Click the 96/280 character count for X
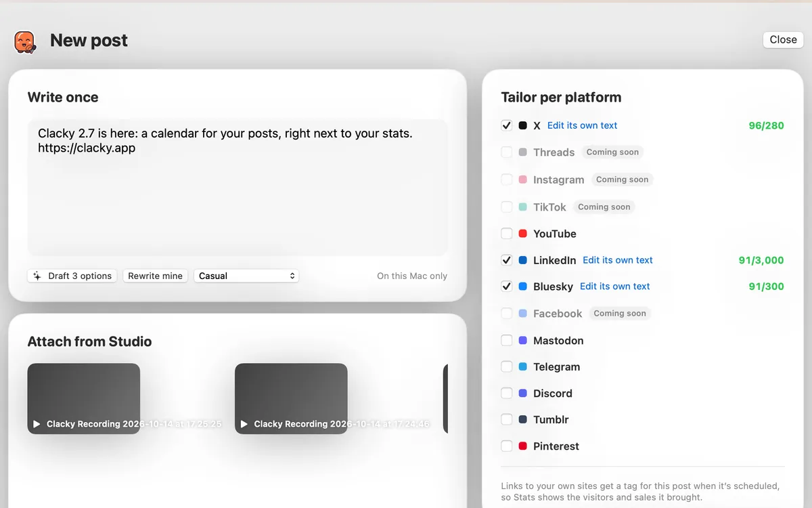 [x=766, y=125]
